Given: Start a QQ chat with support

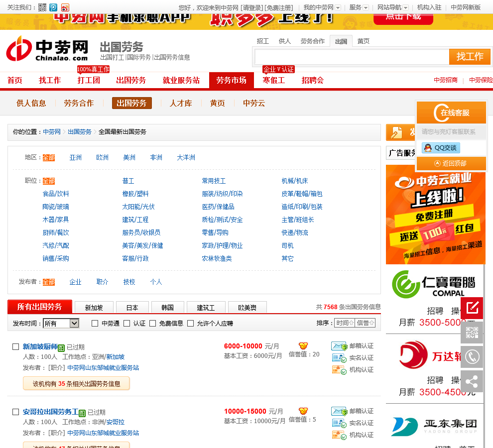Looking at the screenshot, I should [x=441, y=148].
